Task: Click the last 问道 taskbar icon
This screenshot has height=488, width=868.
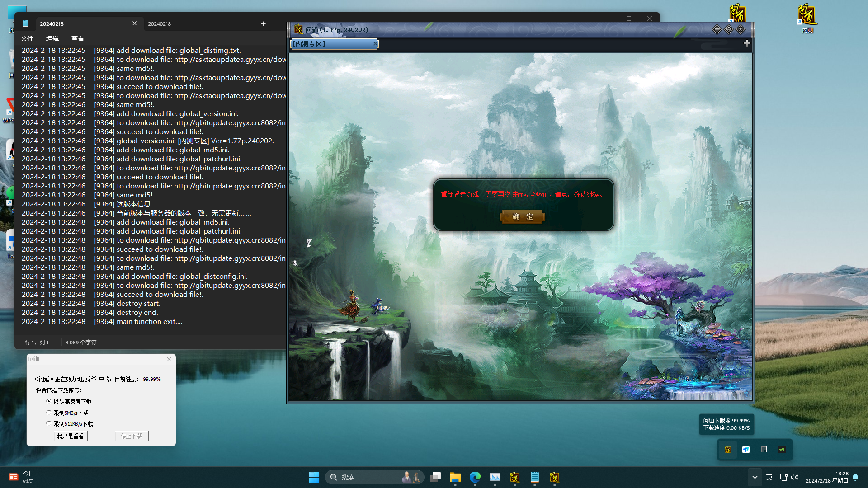Action: (555, 477)
